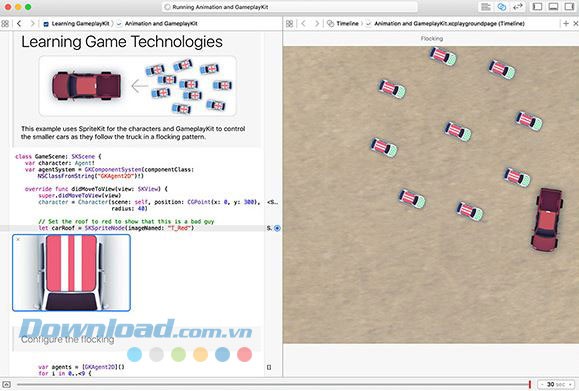Screen dimensions: 579x391
Task: Open page chevron before Animation and GameplayKit
Action: [x=119, y=24]
